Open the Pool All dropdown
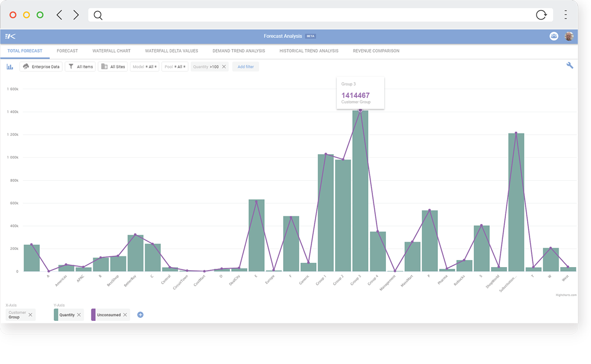591x364 pixels. tap(174, 66)
